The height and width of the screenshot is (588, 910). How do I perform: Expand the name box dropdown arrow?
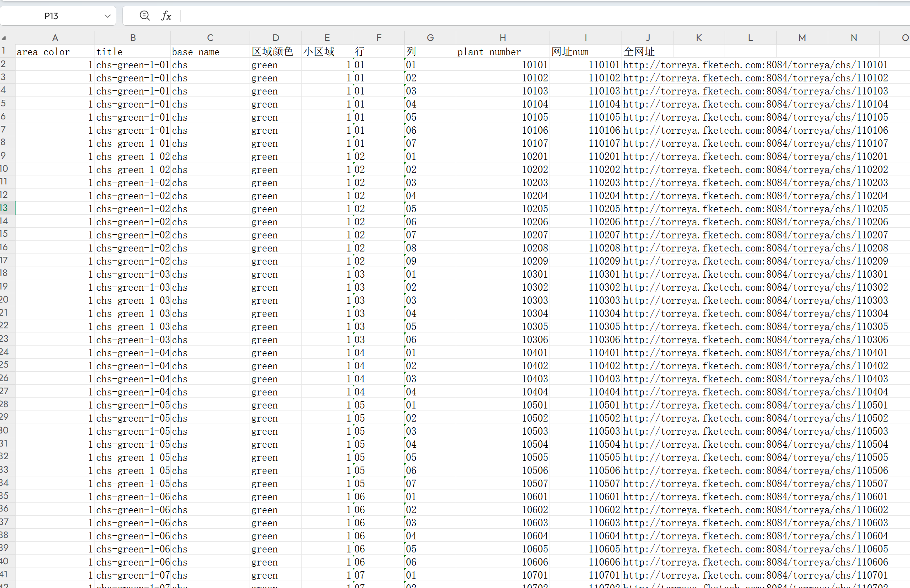point(107,16)
